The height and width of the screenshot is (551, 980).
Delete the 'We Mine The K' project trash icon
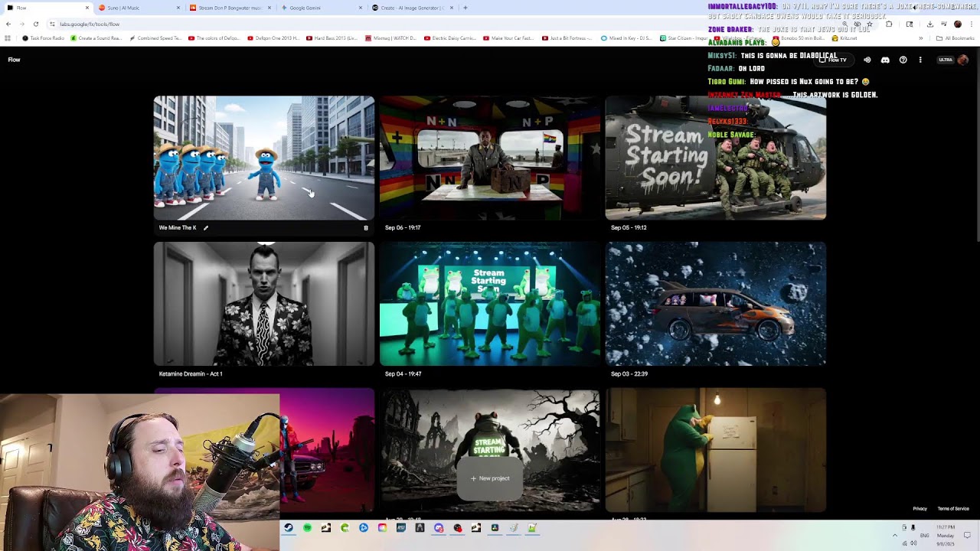[x=366, y=227]
